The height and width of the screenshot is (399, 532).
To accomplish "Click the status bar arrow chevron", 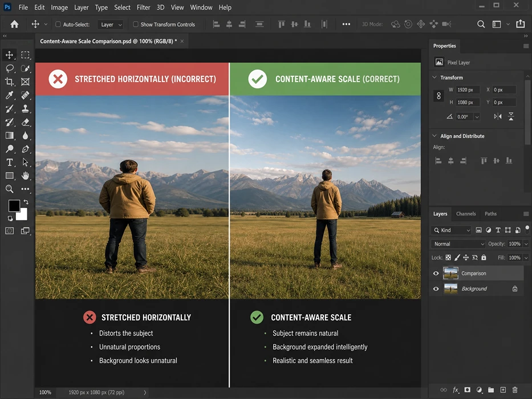I will 145,393.
